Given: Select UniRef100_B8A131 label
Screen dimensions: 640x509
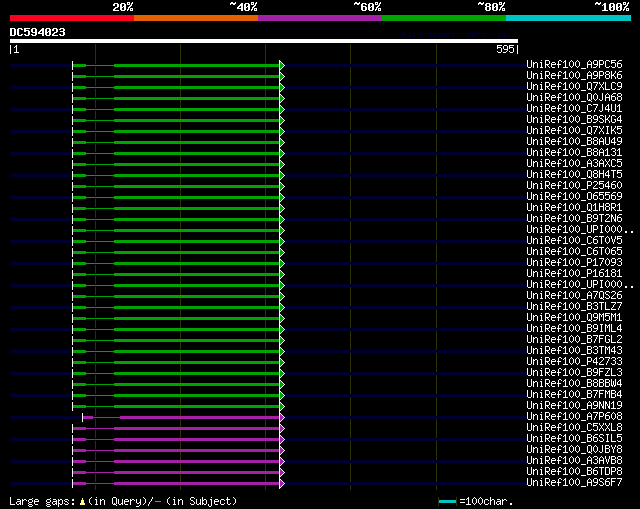Looking at the screenshot, I should tap(574, 152).
